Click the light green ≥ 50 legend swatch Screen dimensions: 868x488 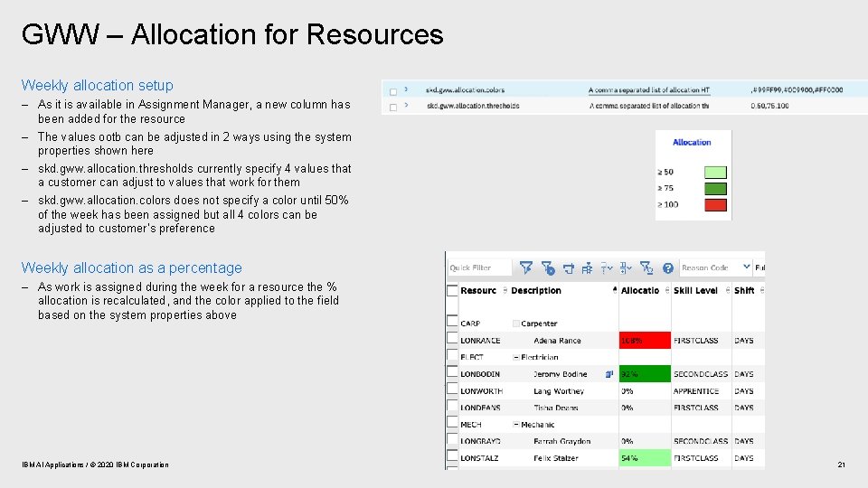coord(715,172)
